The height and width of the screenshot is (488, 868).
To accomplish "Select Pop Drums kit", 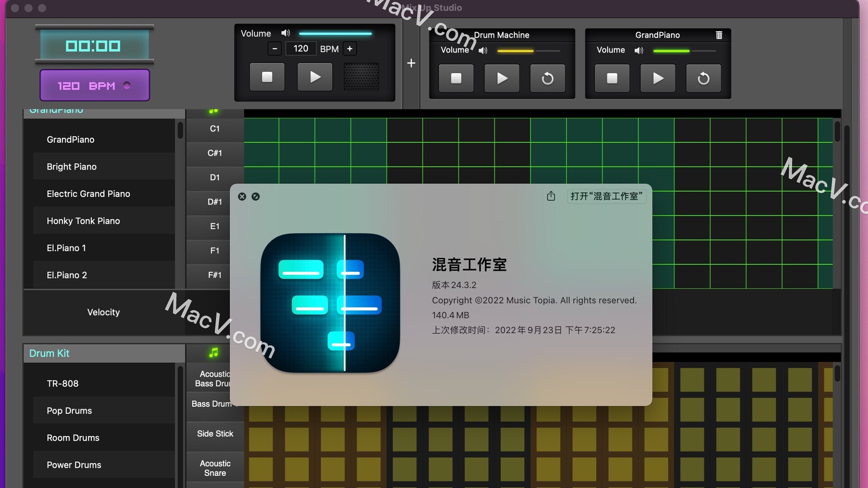I will [x=104, y=411].
